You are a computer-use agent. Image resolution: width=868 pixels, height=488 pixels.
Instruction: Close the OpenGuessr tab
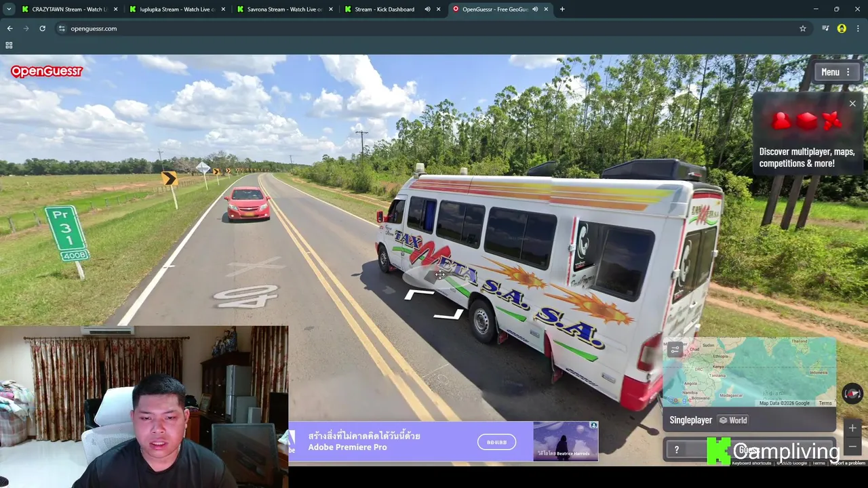point(545,9)
